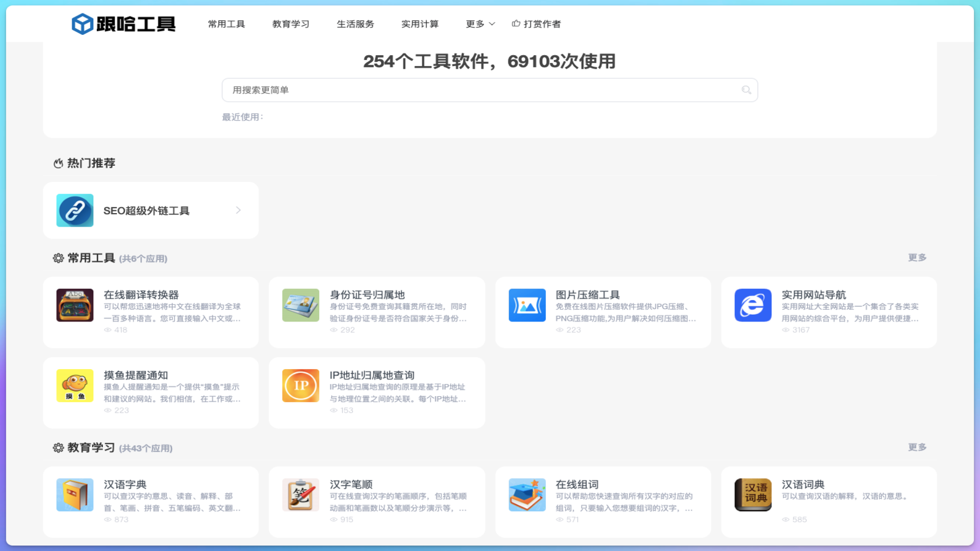980x551 pixels.
Task: Open the IP地址归属地查询 IP icon
Action: click(301, 385)
